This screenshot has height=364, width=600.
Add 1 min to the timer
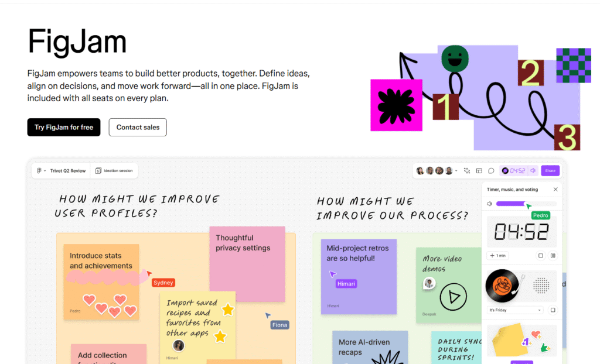pos(496,256)
